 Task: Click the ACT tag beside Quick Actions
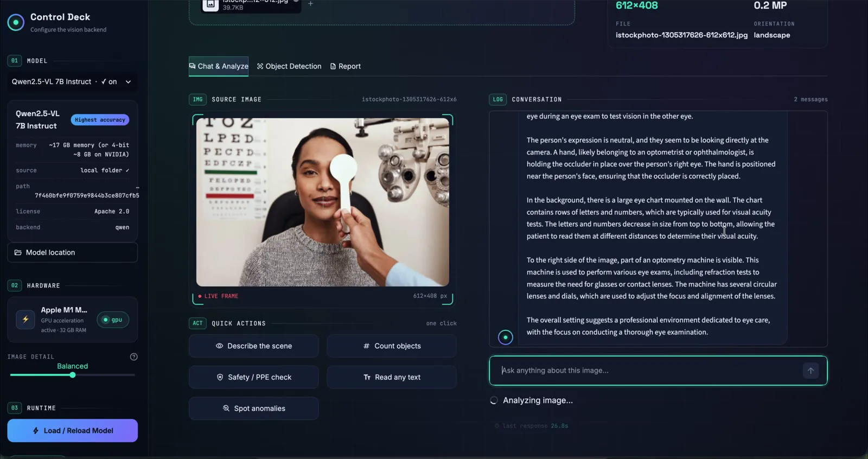pyautogui.click(x=197, y=323)
